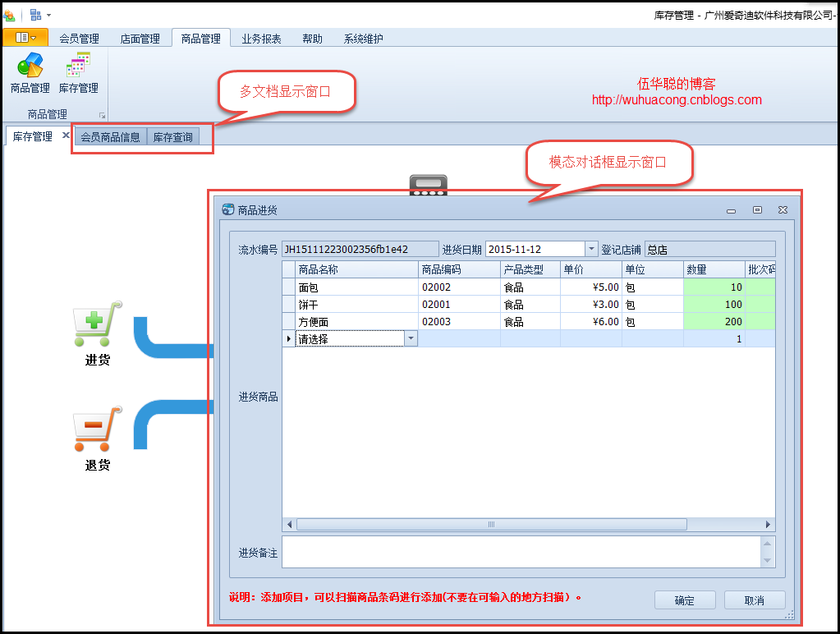Maximize the 商品进货 dialog
The image size is (840, 634).
click(757, 210)
